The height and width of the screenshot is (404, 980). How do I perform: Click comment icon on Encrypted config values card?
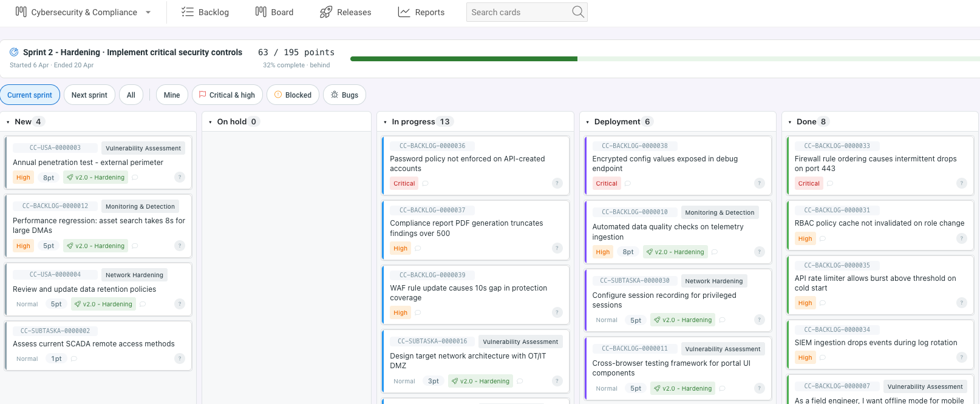point(628,183)
